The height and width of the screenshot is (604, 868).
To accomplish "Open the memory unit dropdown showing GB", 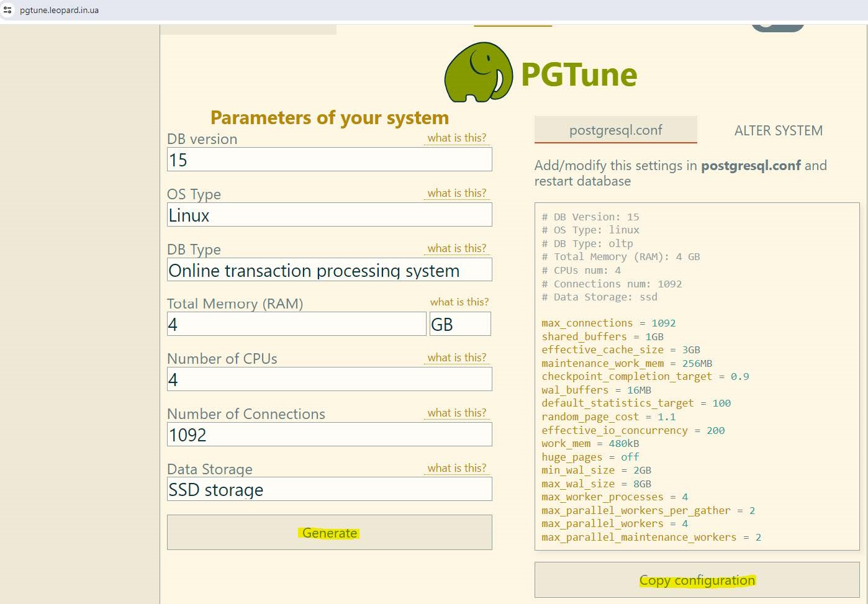I will pos(460,324).
